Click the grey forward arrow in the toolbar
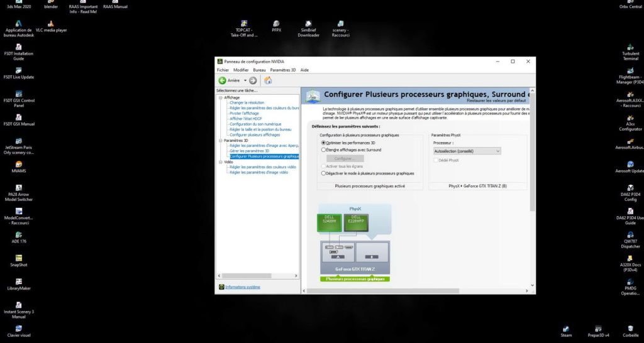Screen dimensions: 644x343 [253, 80]
